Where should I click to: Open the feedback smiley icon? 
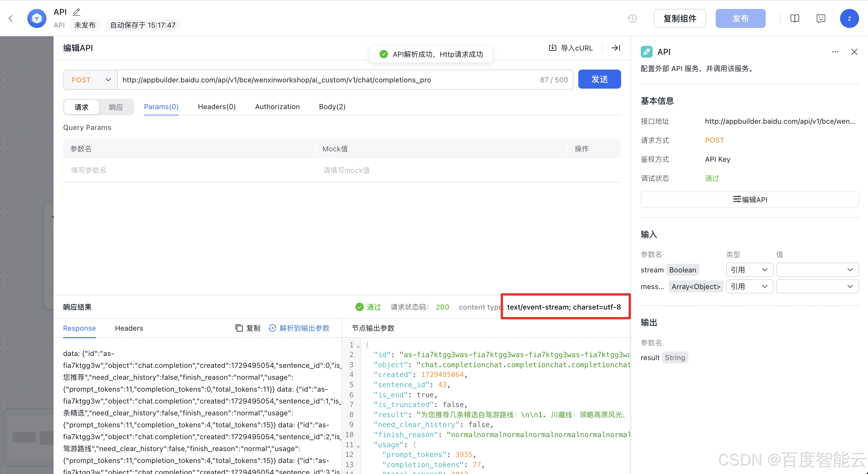(821, 18)
